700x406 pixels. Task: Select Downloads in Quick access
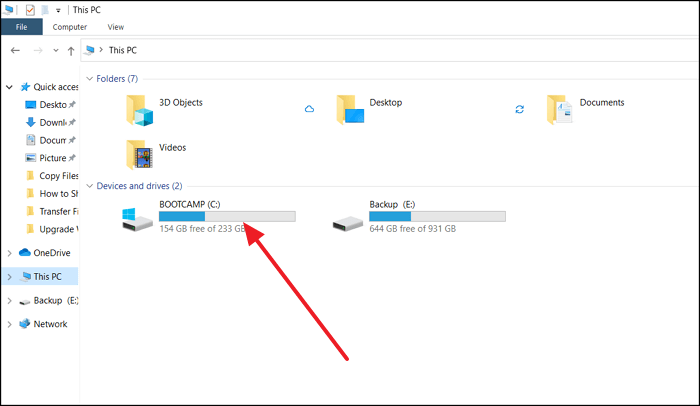point(52,123)
